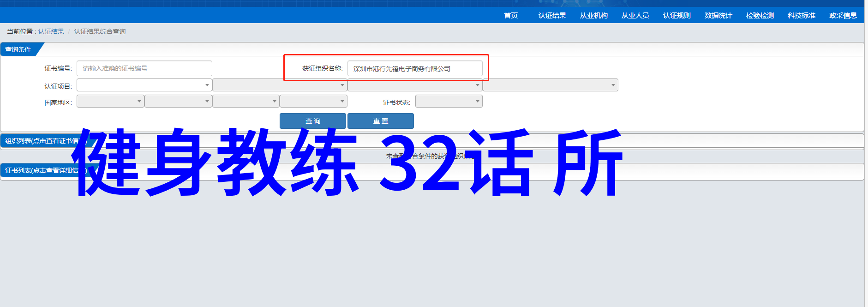Select the 查询条件 panel tab

(x=18, y=49)
